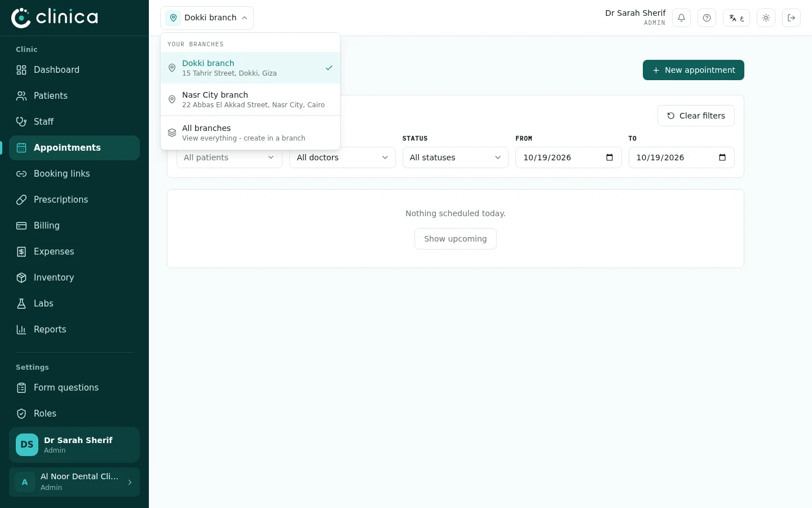Click the From date field
Viewport: 812px width, 508px height.
click(568, 157)
